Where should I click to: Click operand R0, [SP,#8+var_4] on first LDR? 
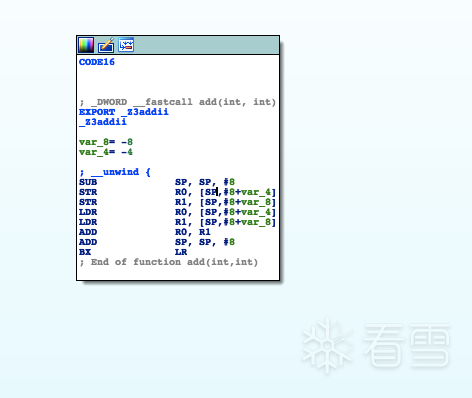(225, 212)
